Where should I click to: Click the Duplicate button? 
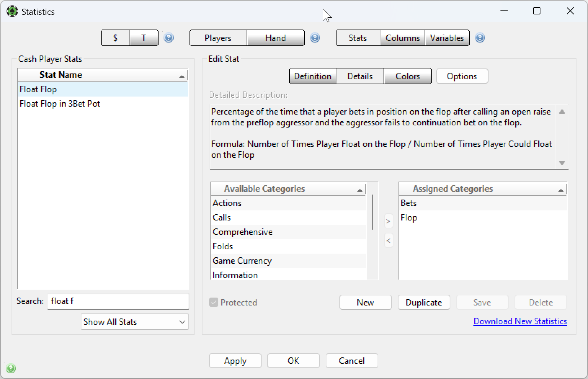click(x=424, y=302)
